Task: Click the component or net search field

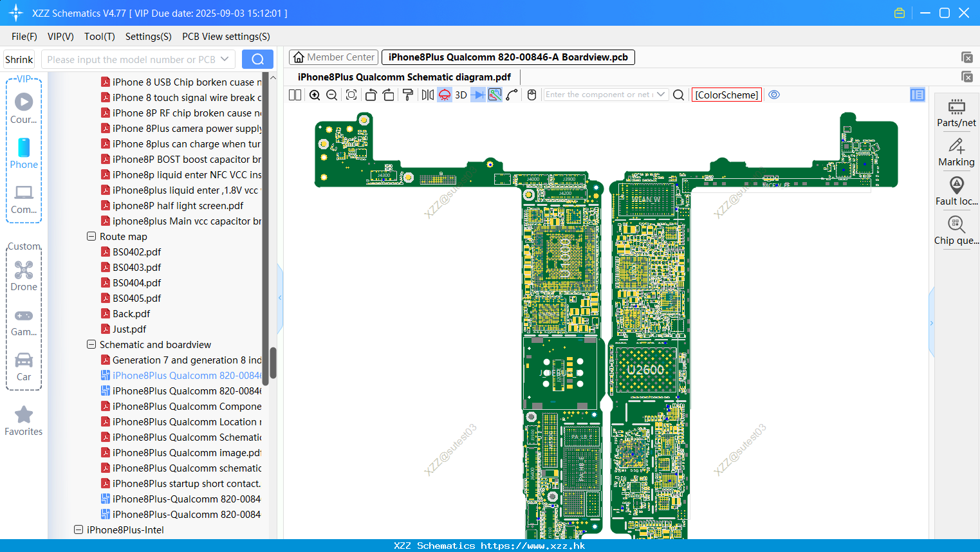Action: pyautogui.click(x=598, y=95)
